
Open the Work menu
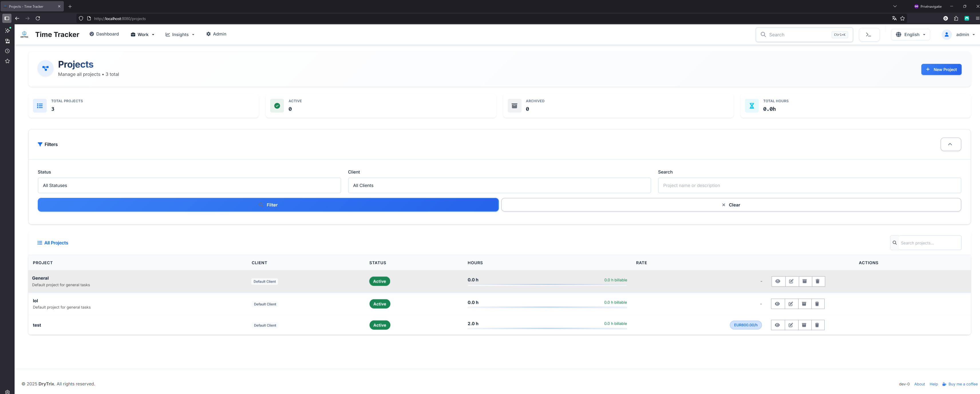143,35
